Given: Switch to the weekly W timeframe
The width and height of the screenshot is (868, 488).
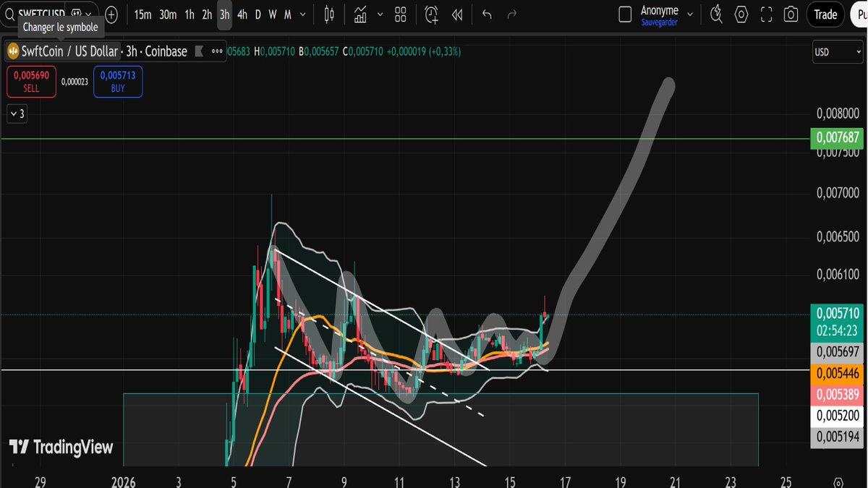Looking at the screenshot, I should 273,14.
